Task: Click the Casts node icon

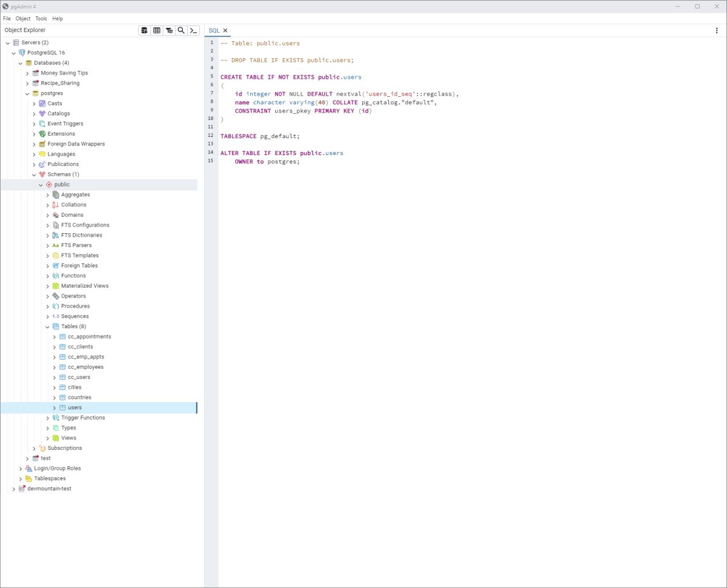Action: [x=42, y=104]
